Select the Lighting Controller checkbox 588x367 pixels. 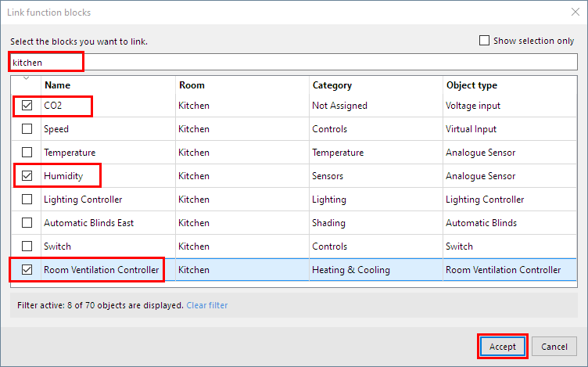[x=27, y=200]
